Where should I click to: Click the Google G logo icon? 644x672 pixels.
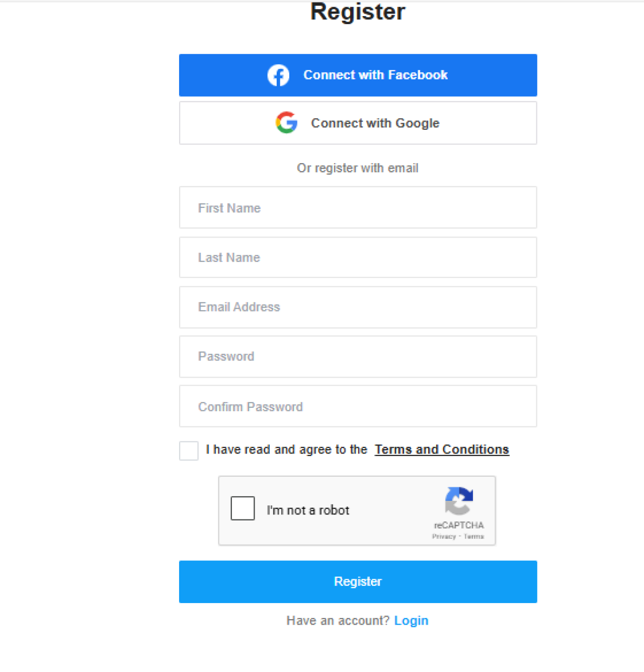(286, 123)
